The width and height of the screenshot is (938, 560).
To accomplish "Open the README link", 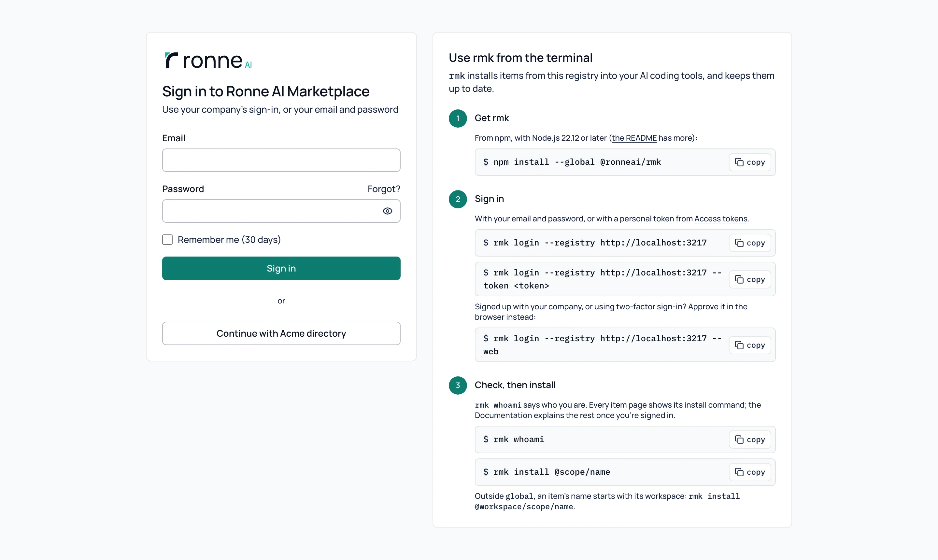I will [634, 138].
